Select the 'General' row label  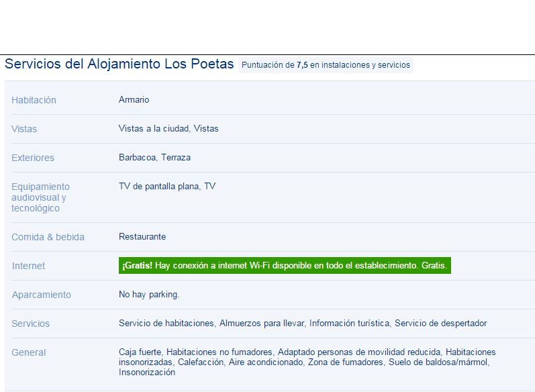click(28, 352)
